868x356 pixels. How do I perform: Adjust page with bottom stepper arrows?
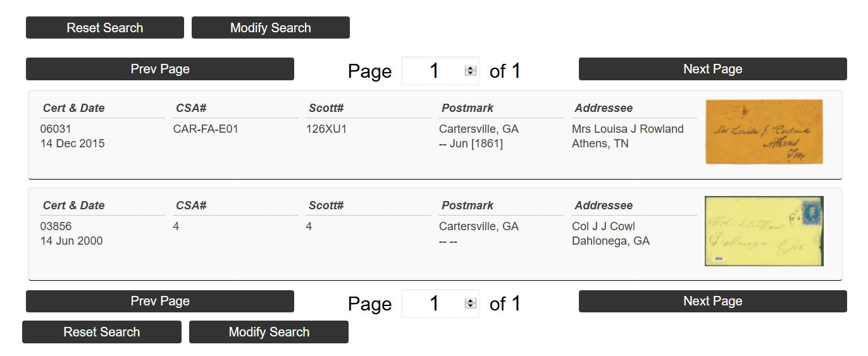[470, 304]
